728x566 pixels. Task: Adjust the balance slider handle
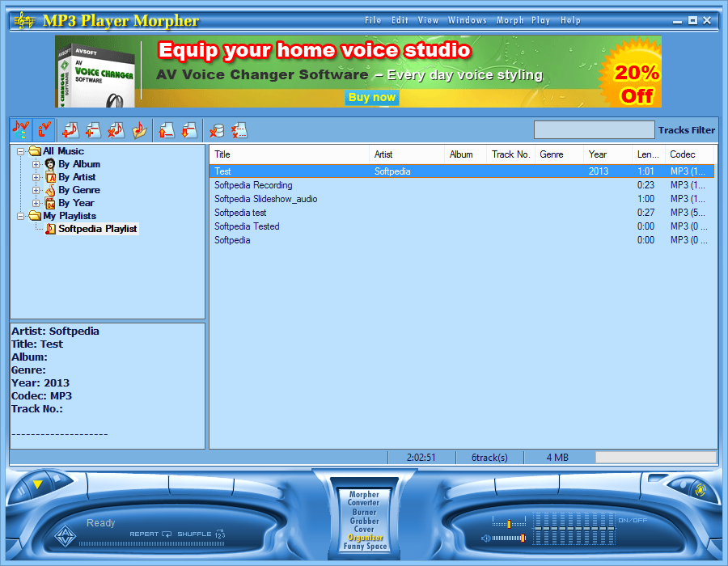[509, 524]
